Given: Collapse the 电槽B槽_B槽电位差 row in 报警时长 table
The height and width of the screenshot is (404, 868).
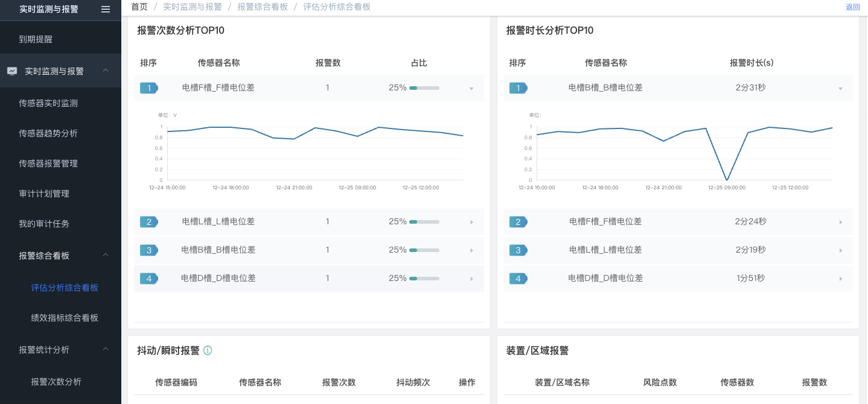Looking at the screenshot, I should click(x=840, y=89).
